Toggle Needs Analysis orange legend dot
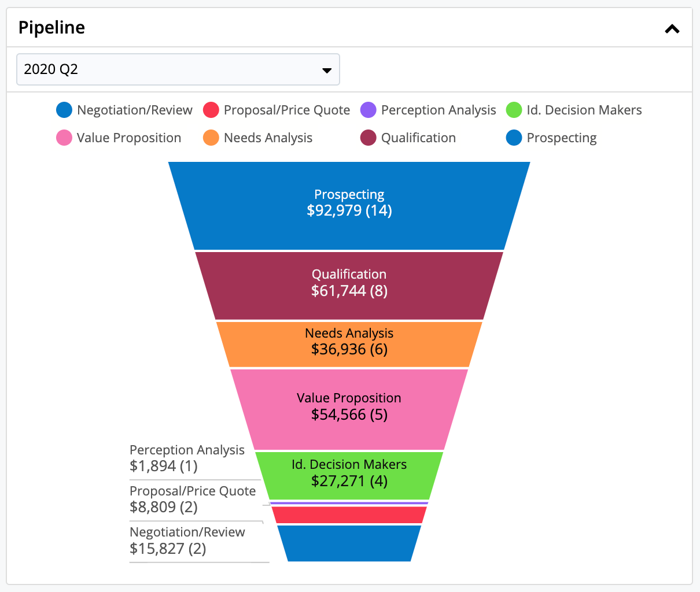 pyautogui.click(x=211, y=138)
